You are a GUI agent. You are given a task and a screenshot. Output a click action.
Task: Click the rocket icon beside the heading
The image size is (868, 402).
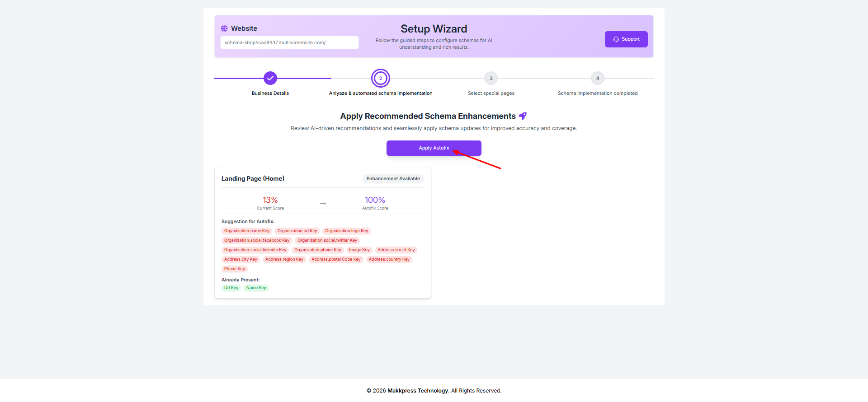[x=523, y=116]
